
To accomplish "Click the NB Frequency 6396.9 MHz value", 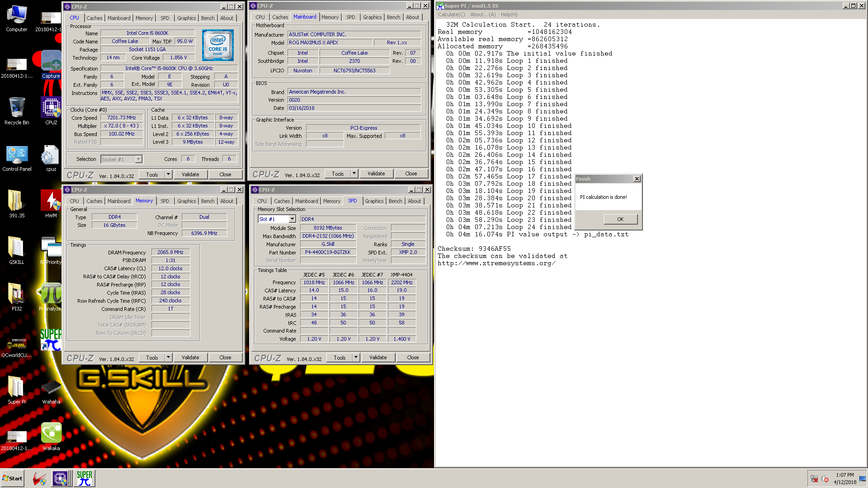I will pos(204,233).
